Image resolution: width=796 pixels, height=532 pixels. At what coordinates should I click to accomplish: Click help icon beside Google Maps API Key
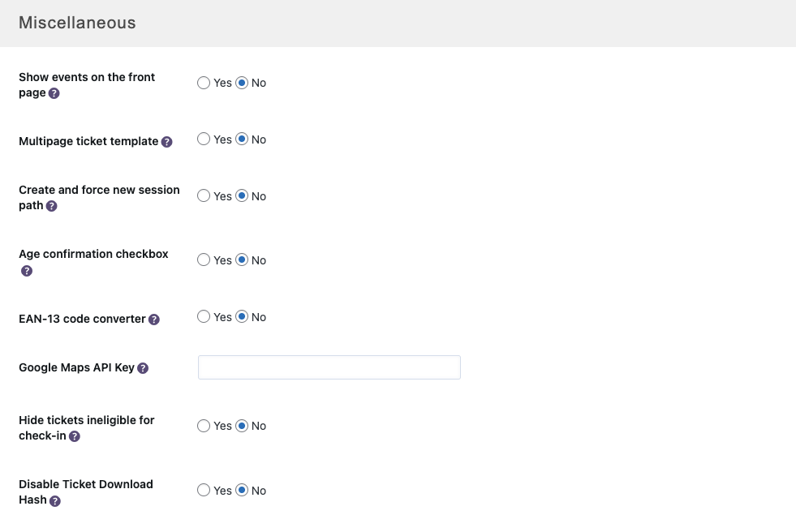[x=143, y=368]
